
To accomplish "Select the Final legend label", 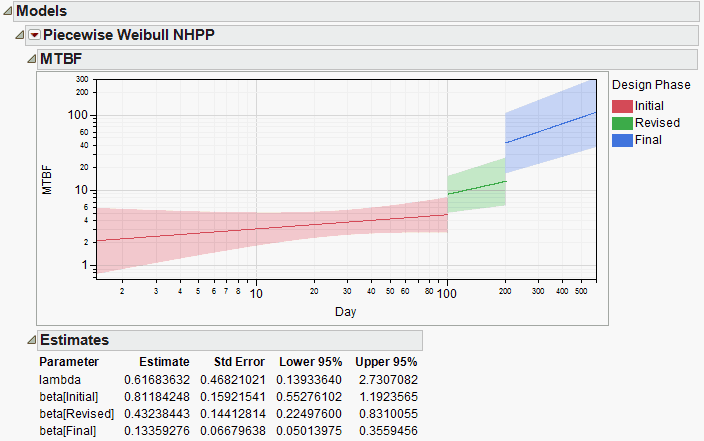I will tap(648, 140).
